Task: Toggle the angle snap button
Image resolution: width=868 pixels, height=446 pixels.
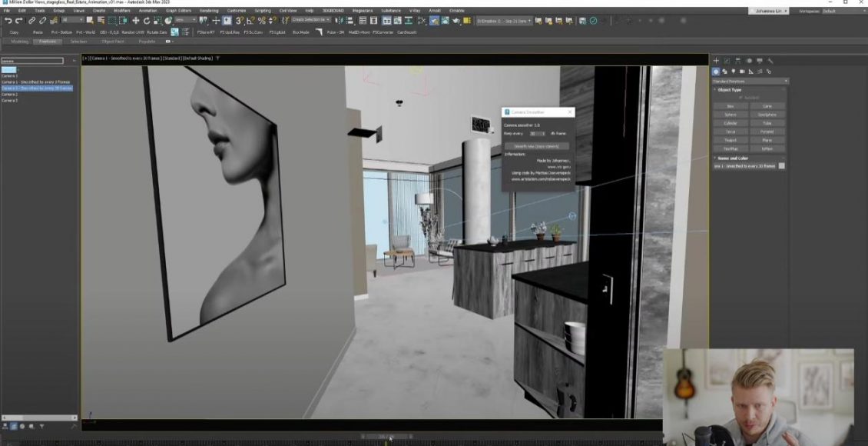Action: [250, 21]
